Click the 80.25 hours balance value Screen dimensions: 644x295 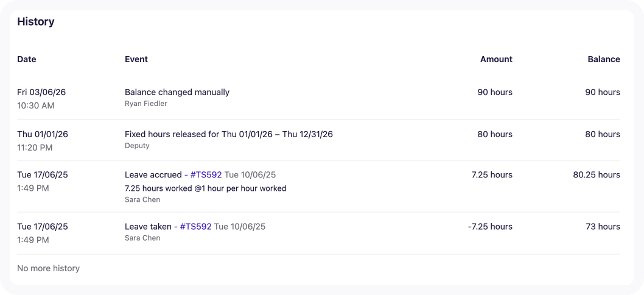click(x=597, y=175)
